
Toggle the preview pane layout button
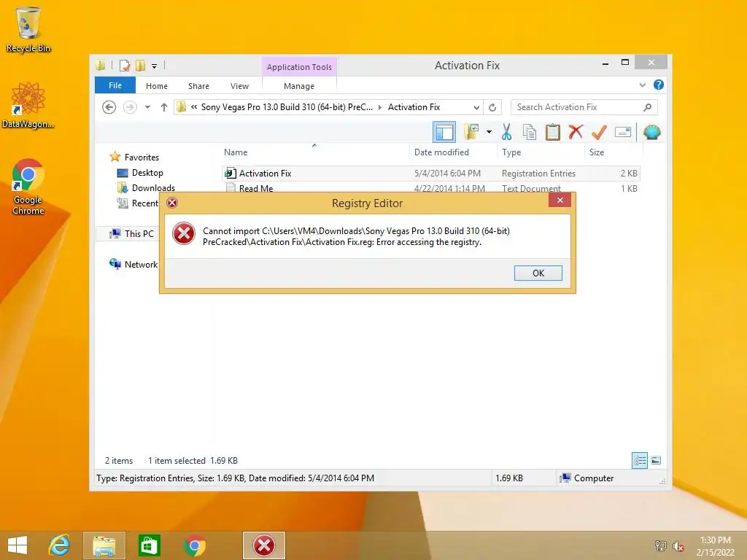(x=444, y=133)
